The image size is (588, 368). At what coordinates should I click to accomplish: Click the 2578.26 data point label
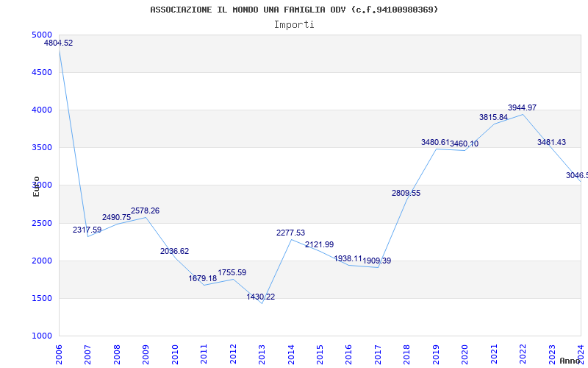click(145, 210)
